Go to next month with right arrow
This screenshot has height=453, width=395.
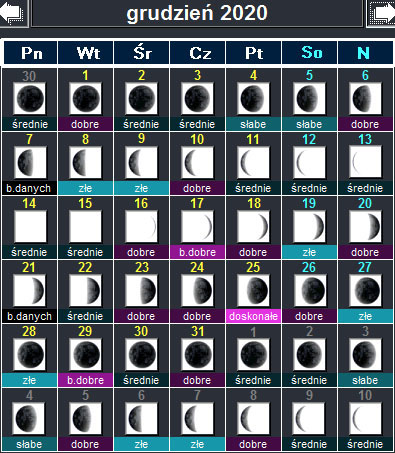click(x=381, y=13)
